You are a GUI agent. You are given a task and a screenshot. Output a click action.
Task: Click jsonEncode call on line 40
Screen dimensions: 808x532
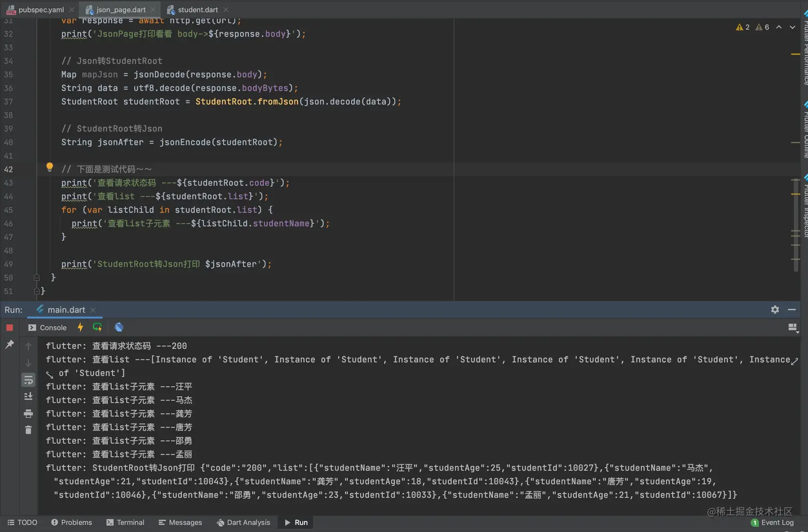point(185,142)
